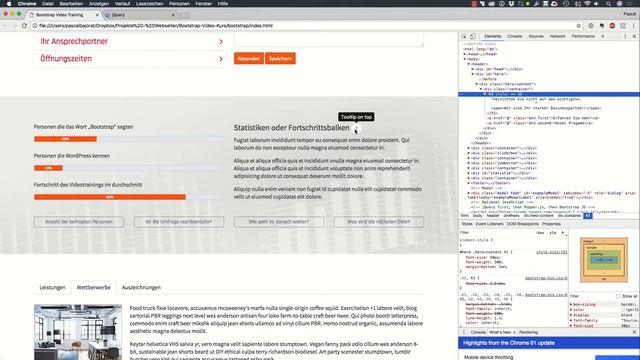Close the Bootstrap Video Training tab
640x360 pixels.
(x=97, y=15)
